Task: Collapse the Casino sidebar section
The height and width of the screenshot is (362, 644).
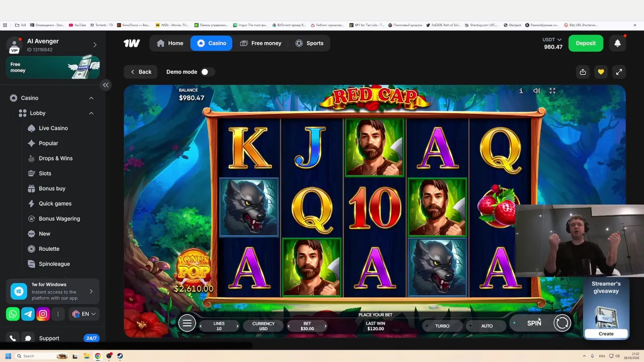Action: click(x=91, y=98)
